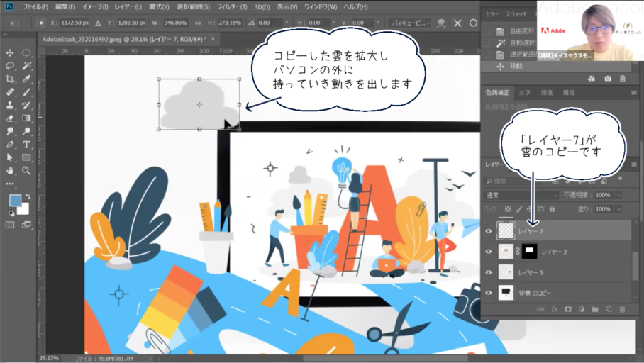Open the 塗り fill dropdown arrow
The width and height of the screenshot is (644, 363).
point(618,209)
